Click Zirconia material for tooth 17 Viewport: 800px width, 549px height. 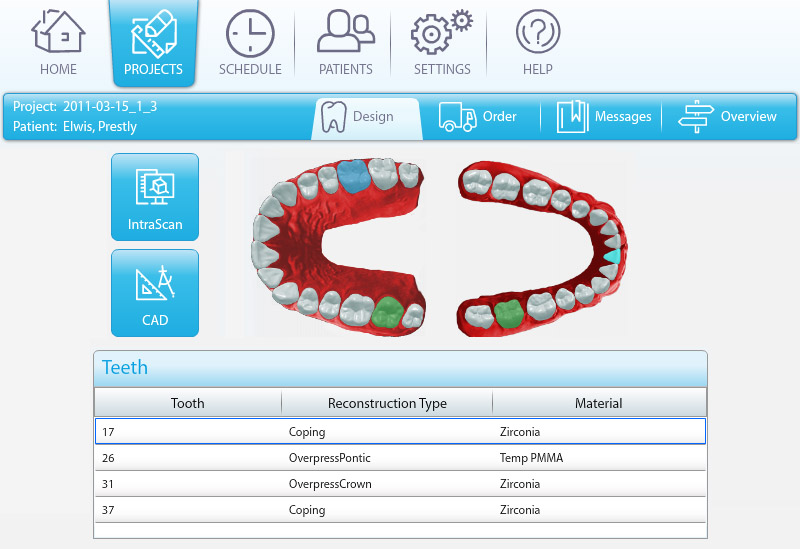coord(519,432)
